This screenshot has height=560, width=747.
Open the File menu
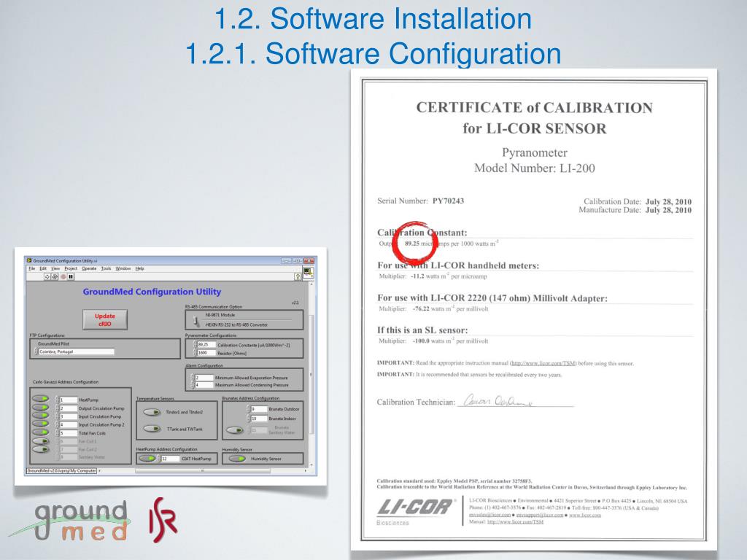coord(31,268)
